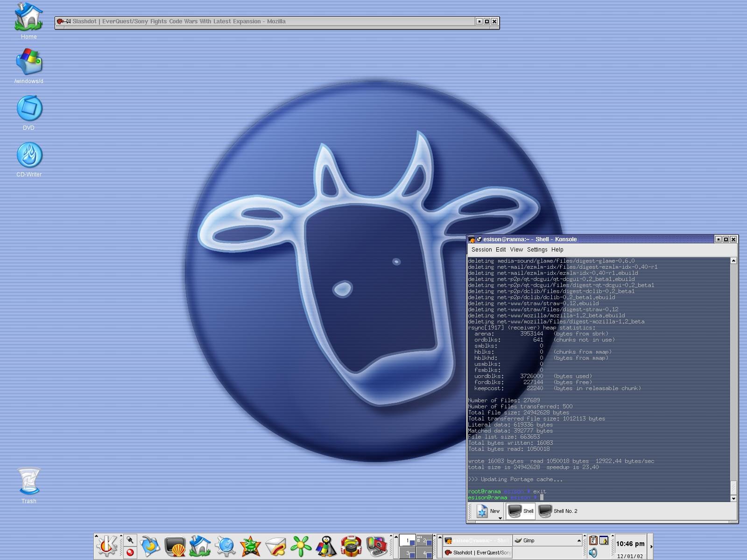Click the Konsole vertical scrollbar track
Screen dimensions: 747x560
click(x=733, y=373)
